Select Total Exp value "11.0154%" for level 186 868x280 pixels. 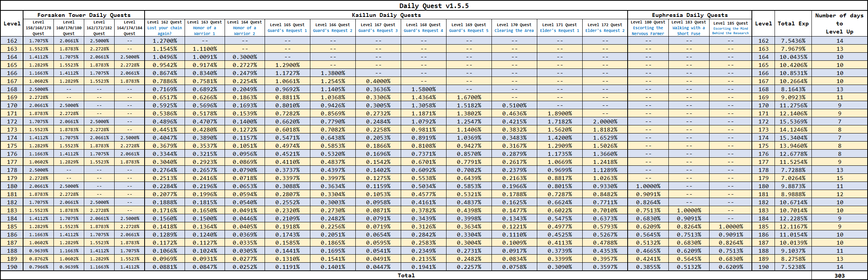coord(793,235)
